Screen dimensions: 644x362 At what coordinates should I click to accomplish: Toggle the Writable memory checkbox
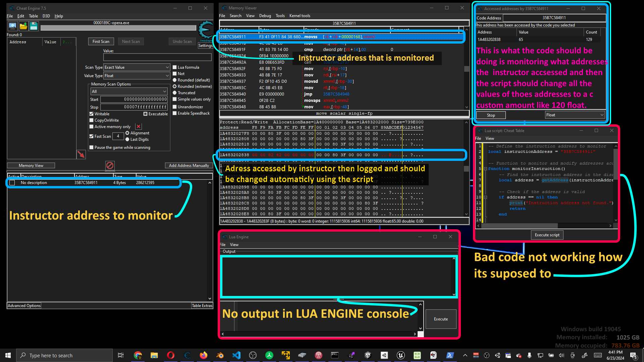(x=91, y=114)
